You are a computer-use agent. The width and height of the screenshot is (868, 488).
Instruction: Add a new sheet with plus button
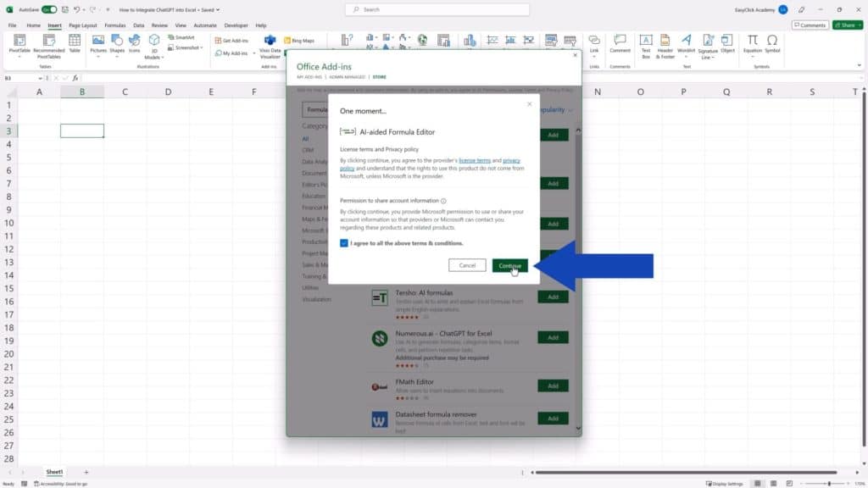pos(86,472)
